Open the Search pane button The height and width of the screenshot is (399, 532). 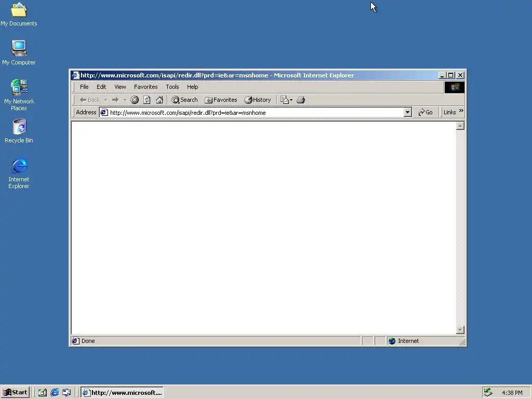(x=184, y=100)
